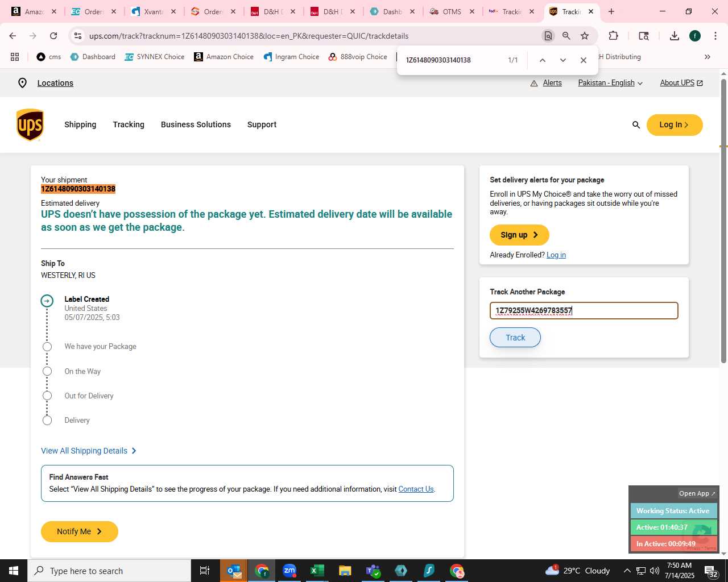The width and height of the screenshot is (728, 582).
Task: Click the Alerts warning triangle icon
Action: pos(534,83)
